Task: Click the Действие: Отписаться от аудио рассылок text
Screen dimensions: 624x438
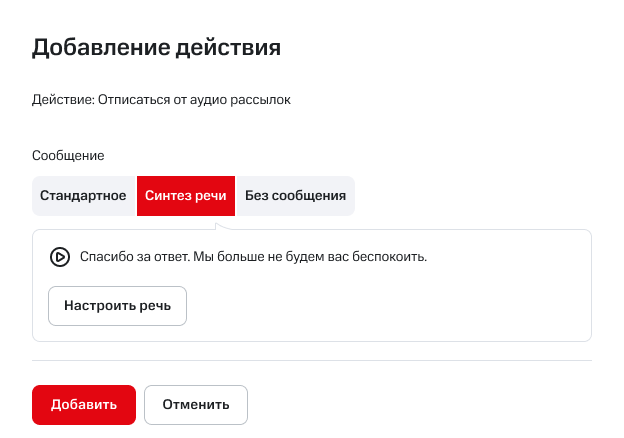Action: [x=161, y=100]
